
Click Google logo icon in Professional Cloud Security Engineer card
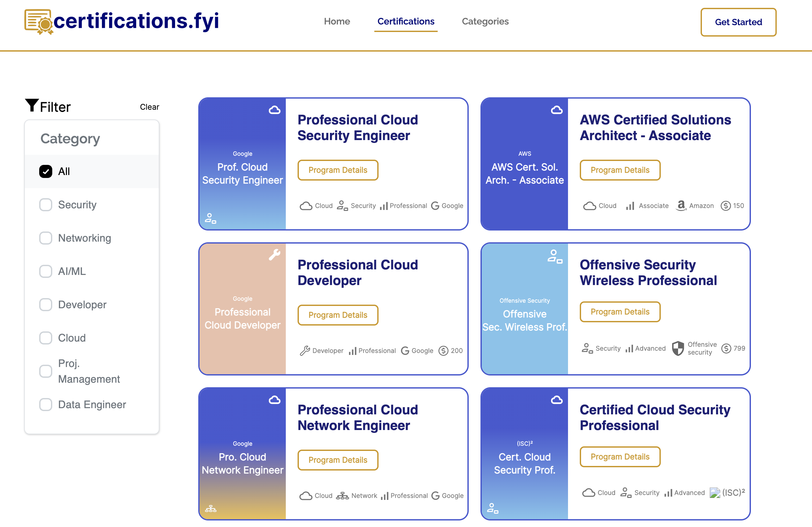[x=435, y=206]
